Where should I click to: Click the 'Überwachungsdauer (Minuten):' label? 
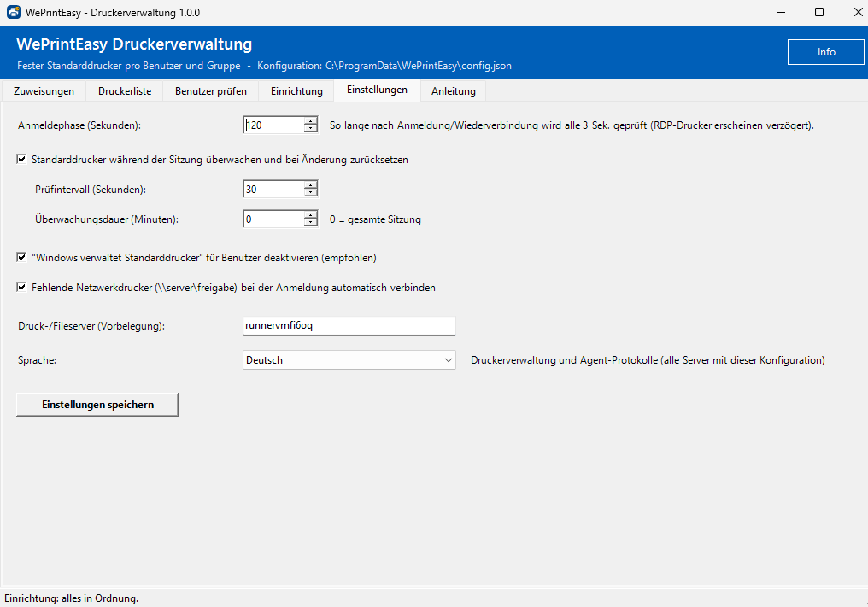point(107,219)
